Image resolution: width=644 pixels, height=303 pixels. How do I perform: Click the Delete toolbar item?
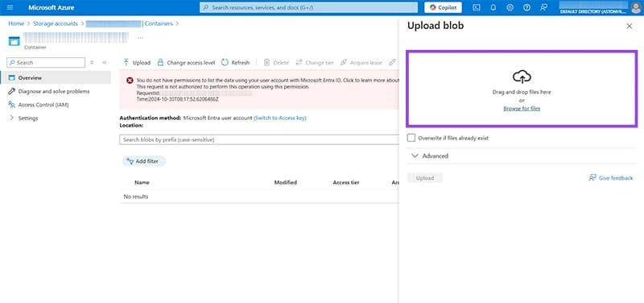(276, 63)
